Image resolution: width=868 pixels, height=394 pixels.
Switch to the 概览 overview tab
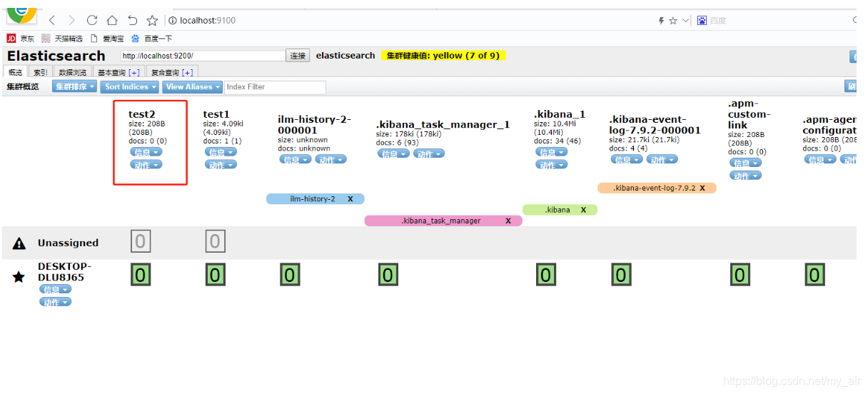coord(16,72)
